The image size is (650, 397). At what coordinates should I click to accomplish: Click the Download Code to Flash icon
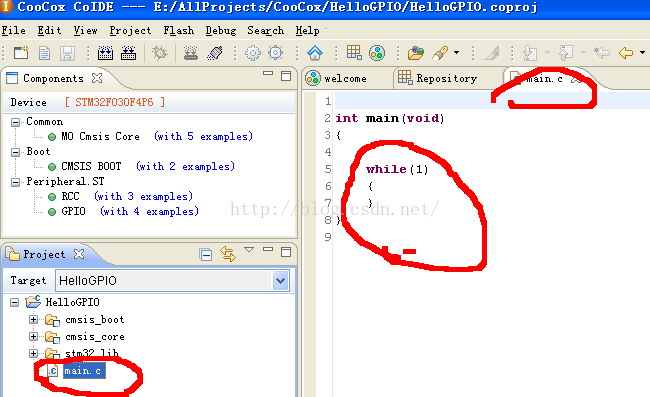pyautogui.click(x=191, y=53)
